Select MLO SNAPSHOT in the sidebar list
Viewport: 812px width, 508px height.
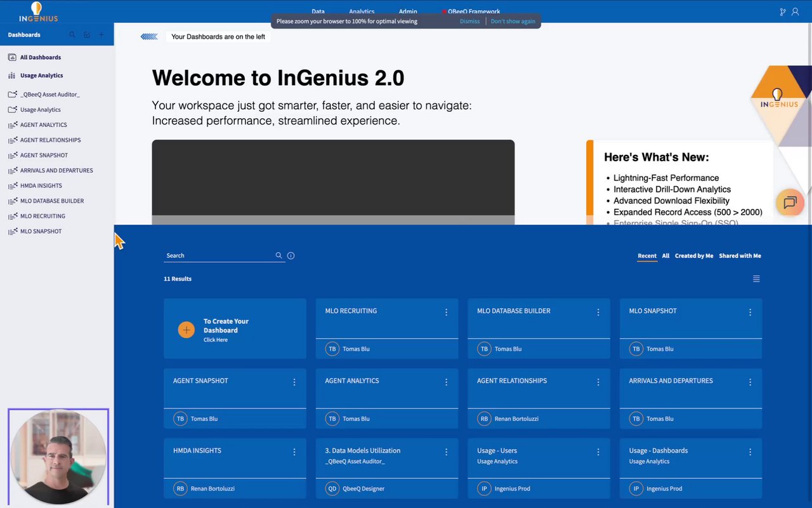coord(41,231)
